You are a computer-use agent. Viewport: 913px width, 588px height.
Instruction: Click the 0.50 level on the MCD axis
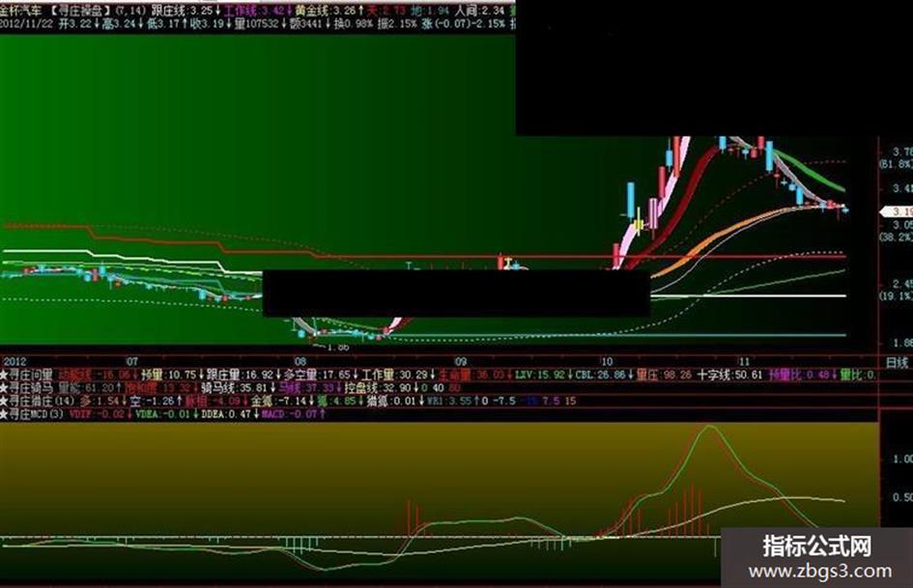[902, 497]
